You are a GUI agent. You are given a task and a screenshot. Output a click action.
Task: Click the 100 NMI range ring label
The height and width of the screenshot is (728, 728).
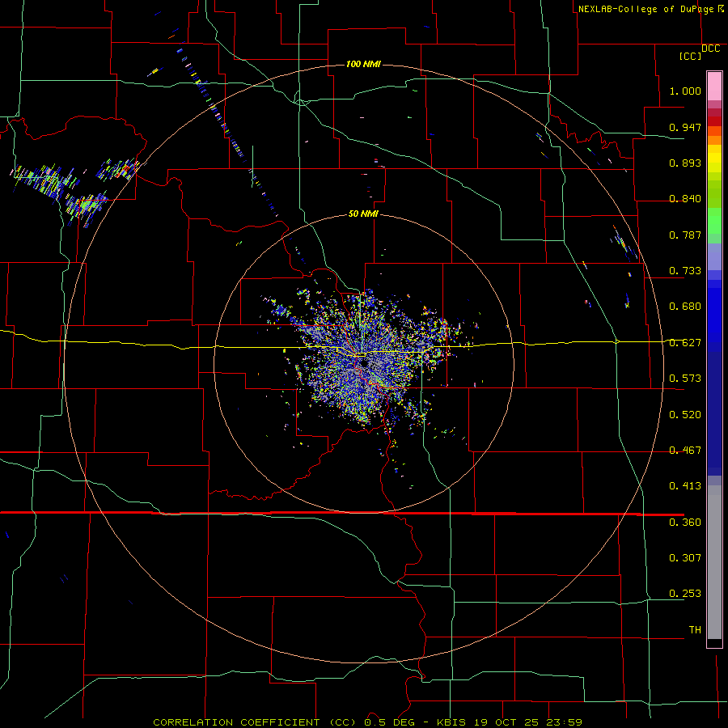tap(363, 64)
